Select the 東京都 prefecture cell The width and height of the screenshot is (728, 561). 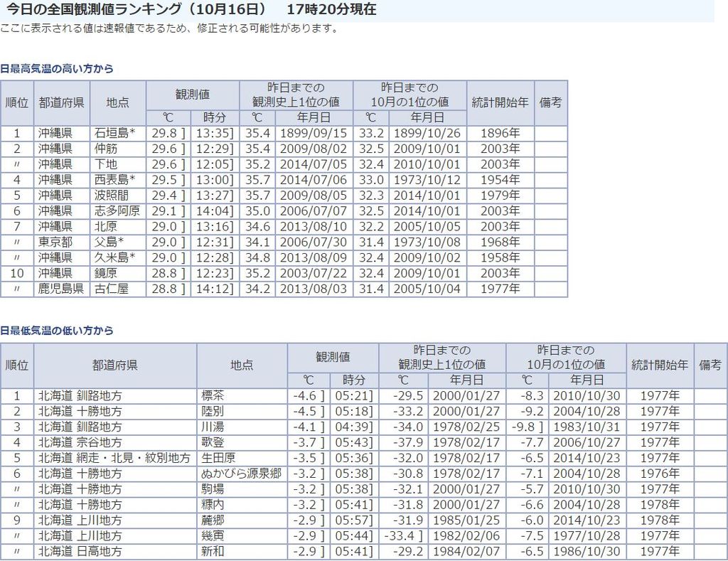coord(55,242)
